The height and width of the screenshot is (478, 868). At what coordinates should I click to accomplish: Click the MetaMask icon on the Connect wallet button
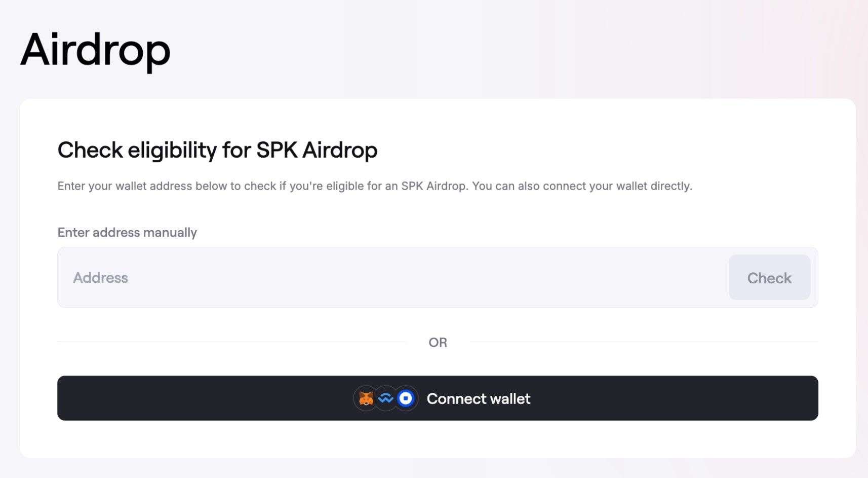tap(365, 398)
